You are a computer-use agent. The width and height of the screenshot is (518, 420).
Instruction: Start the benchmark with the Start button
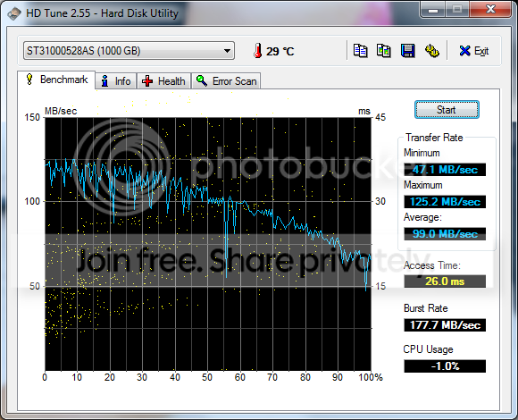(447, 110)
